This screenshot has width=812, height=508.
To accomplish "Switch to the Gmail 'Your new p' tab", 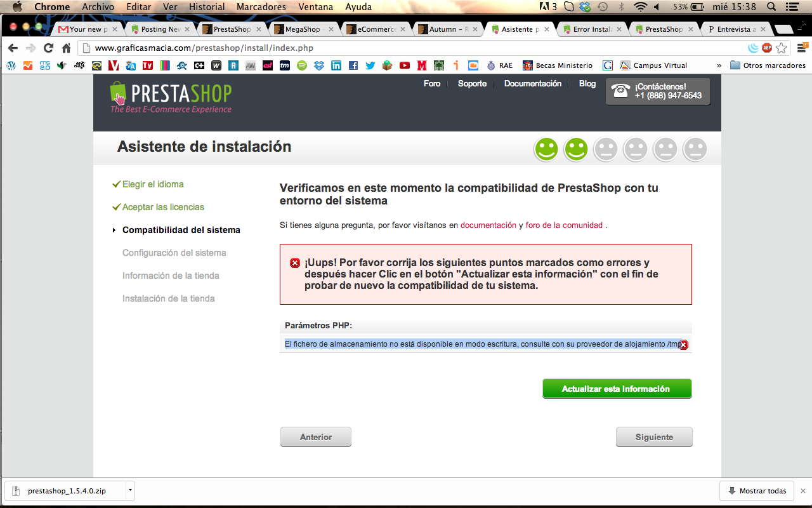I will tap(88, 29).
